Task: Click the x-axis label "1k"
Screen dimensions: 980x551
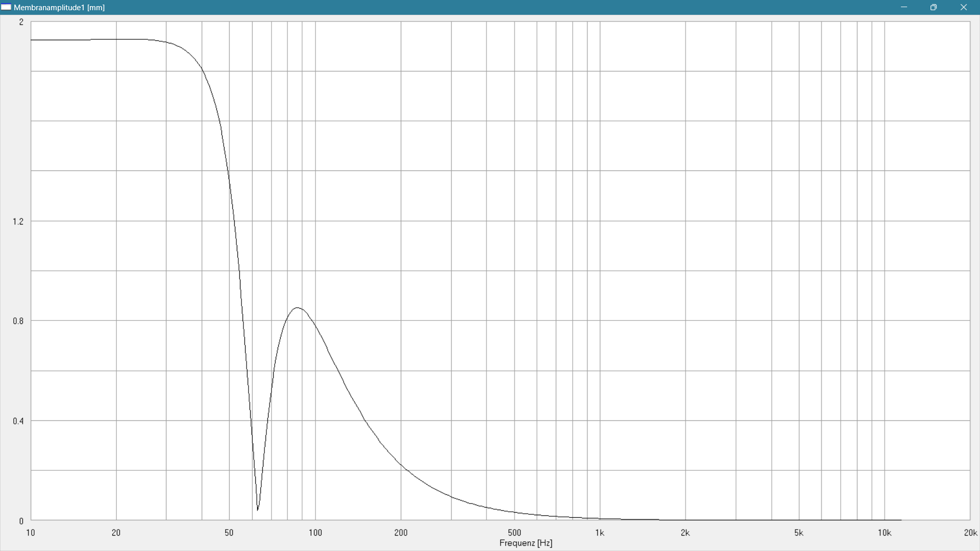Action: tap(600, 533)
